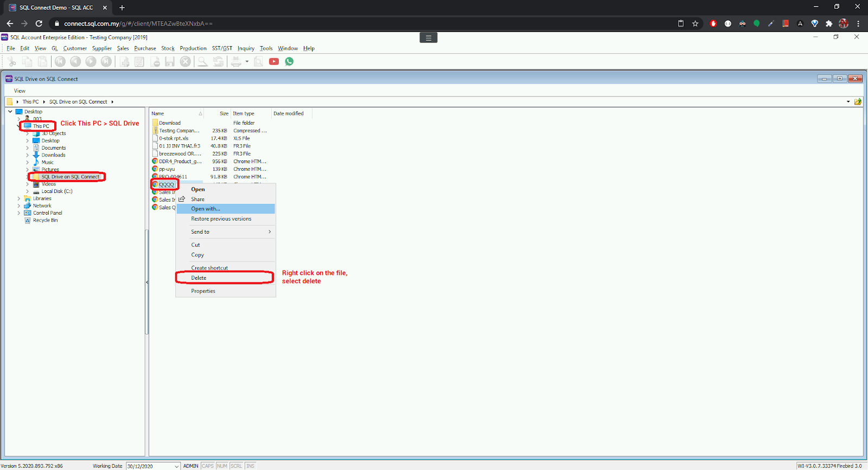
Task: Select the Download folder in file list
Action: tap(169, 123)
